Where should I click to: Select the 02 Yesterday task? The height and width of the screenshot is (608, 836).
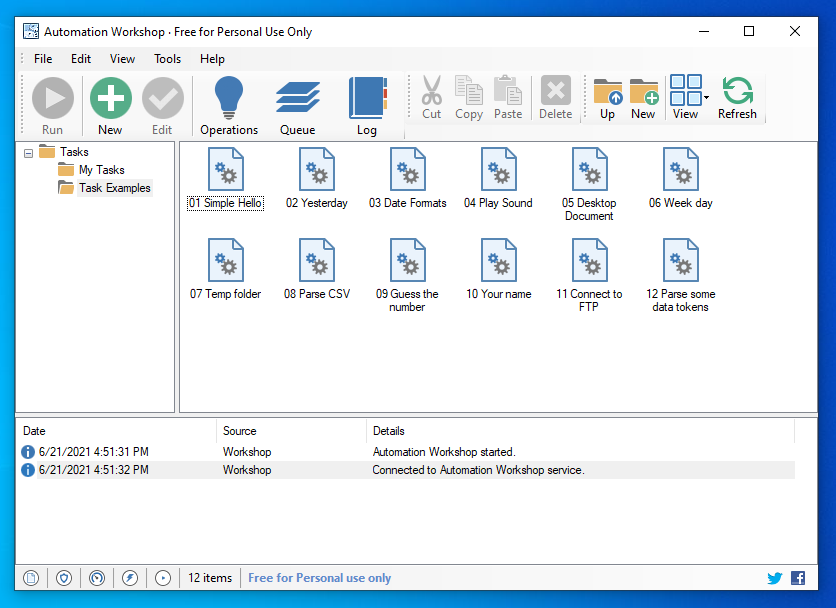(317, 179)
